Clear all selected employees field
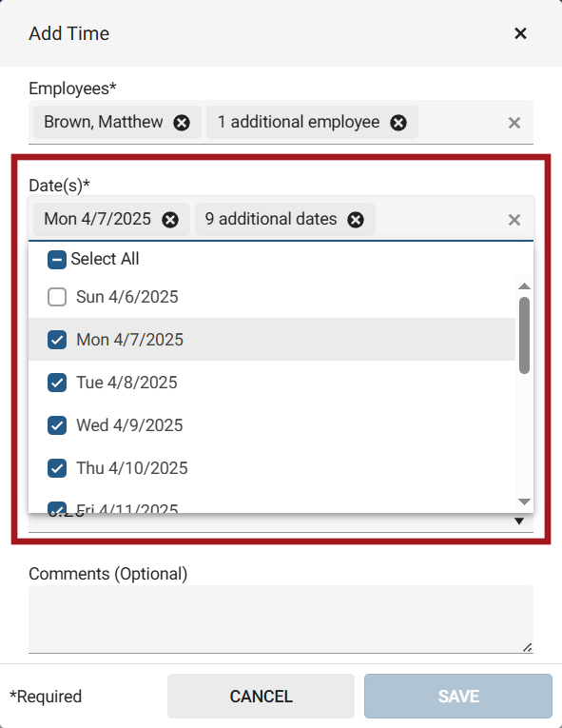The height and width of the screenshot is (728, 562). click(514, 123)
